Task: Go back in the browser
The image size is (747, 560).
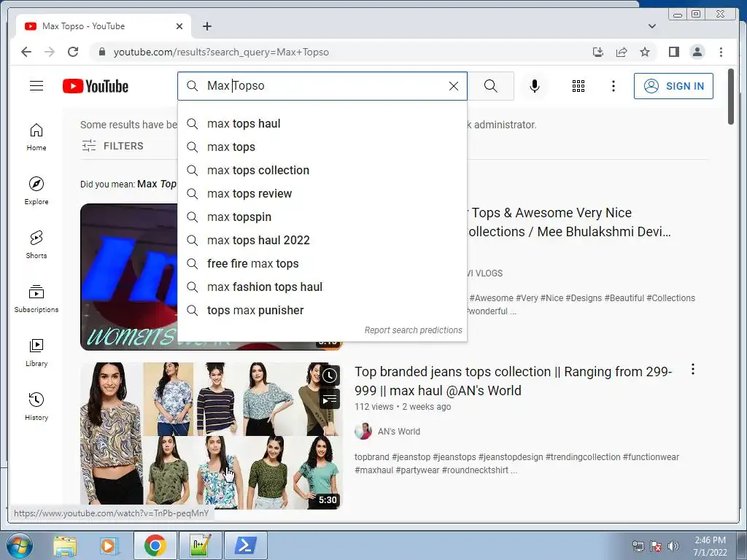Action: 26,52
